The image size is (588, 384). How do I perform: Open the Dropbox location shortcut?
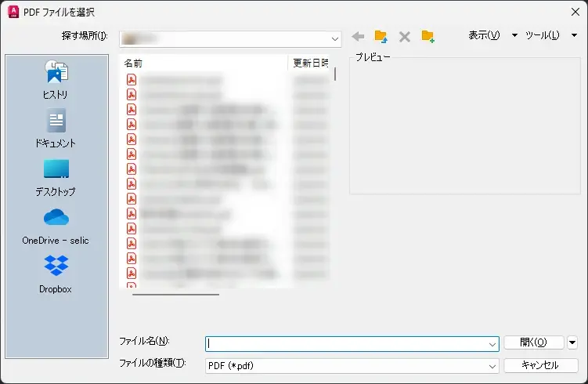pos(56,274)
